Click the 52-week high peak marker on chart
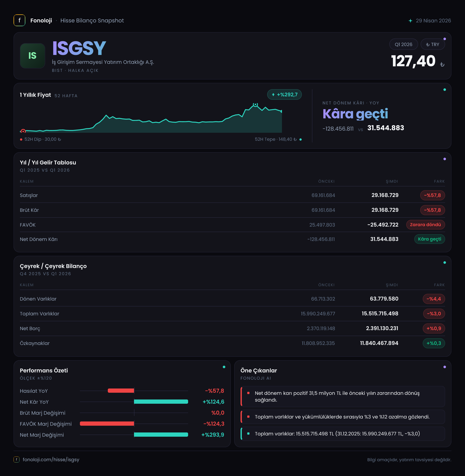This screenshot has width=465, height=476. click(x=255, y=105)
